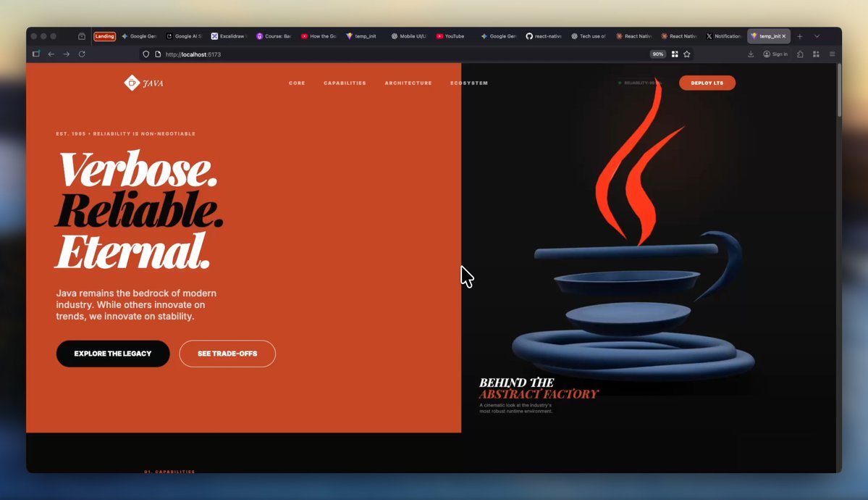Open the browser hamburger menu

pyautogui.click(x=832, y=54)
